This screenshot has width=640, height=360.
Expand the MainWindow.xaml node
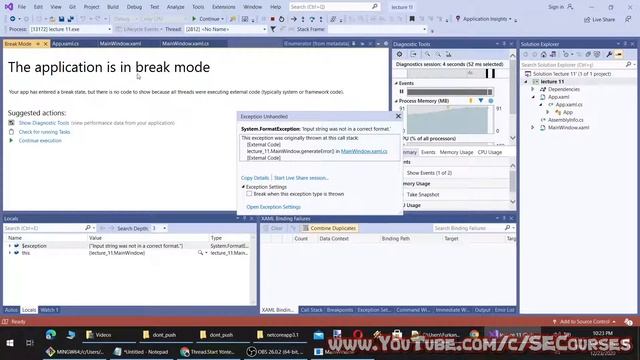533,128
